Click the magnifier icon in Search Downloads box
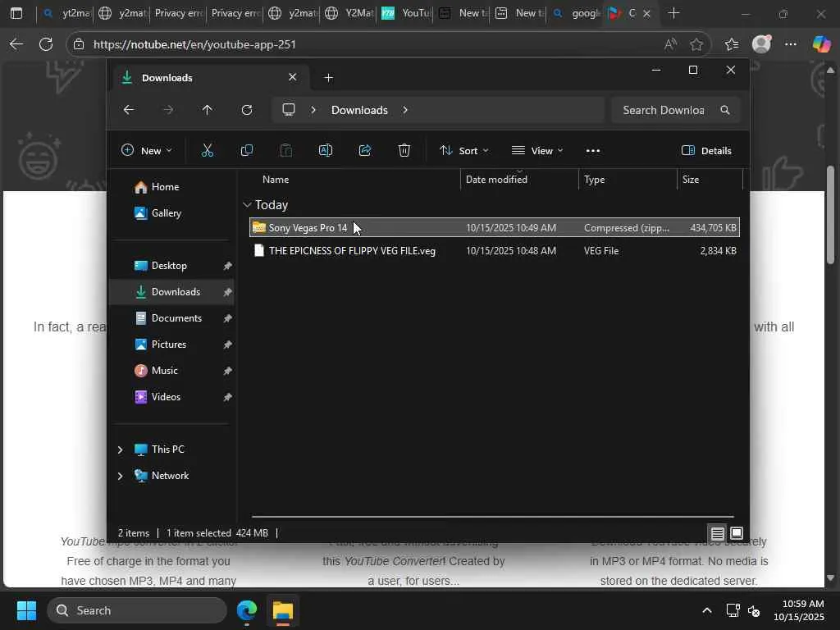The image size is (840, 630). [x=725, y=110]
